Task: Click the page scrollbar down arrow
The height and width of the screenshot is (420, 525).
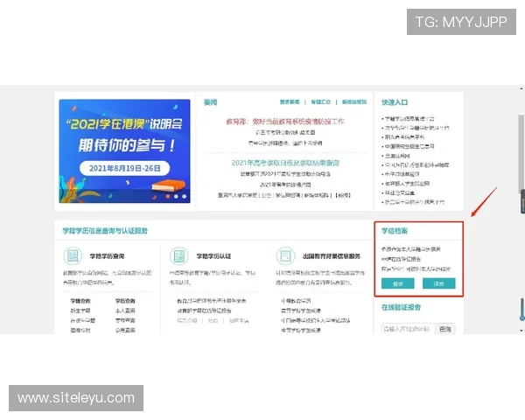Action: click(521, 331)
